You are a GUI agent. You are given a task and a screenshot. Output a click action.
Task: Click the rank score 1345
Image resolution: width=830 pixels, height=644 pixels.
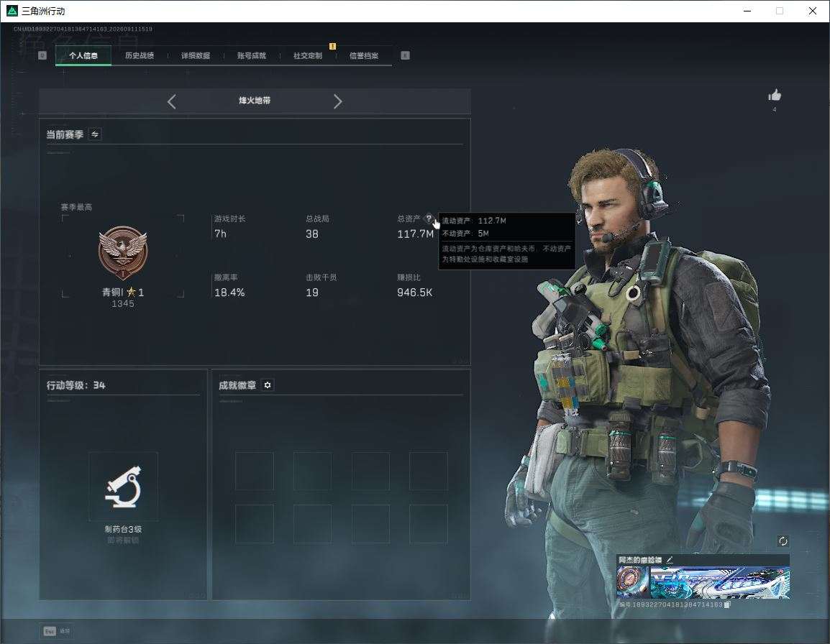[x=123, y=304]
